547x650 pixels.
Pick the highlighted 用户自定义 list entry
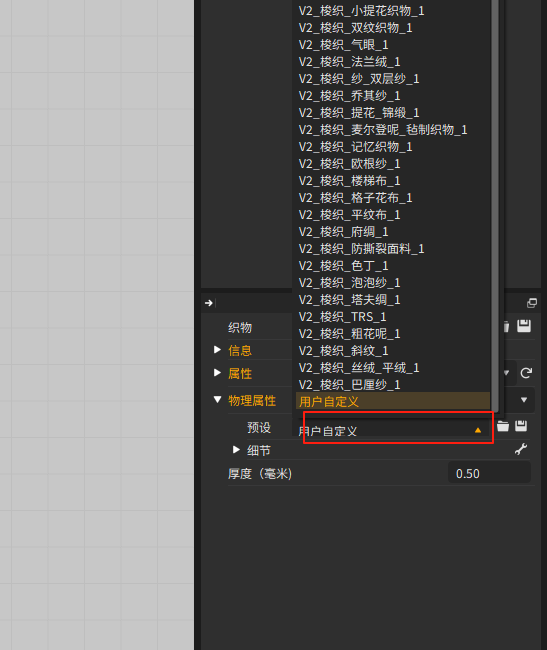point(393,401)
